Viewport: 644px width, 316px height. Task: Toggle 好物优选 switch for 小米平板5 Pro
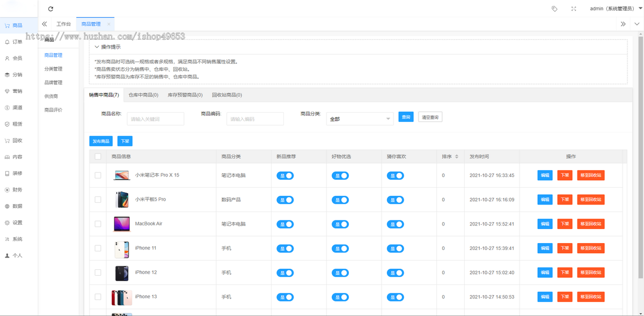[340, 200]
